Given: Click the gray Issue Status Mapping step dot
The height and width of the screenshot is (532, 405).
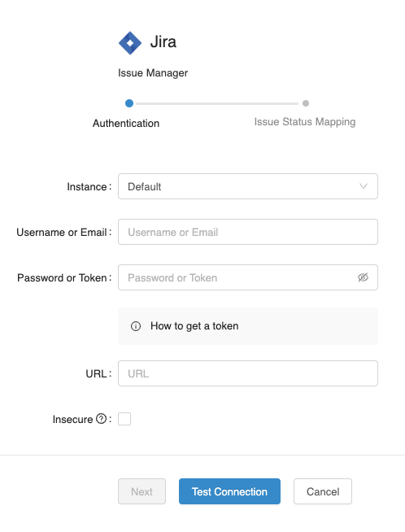Looking at the screenshot, I should coord(306,103).
